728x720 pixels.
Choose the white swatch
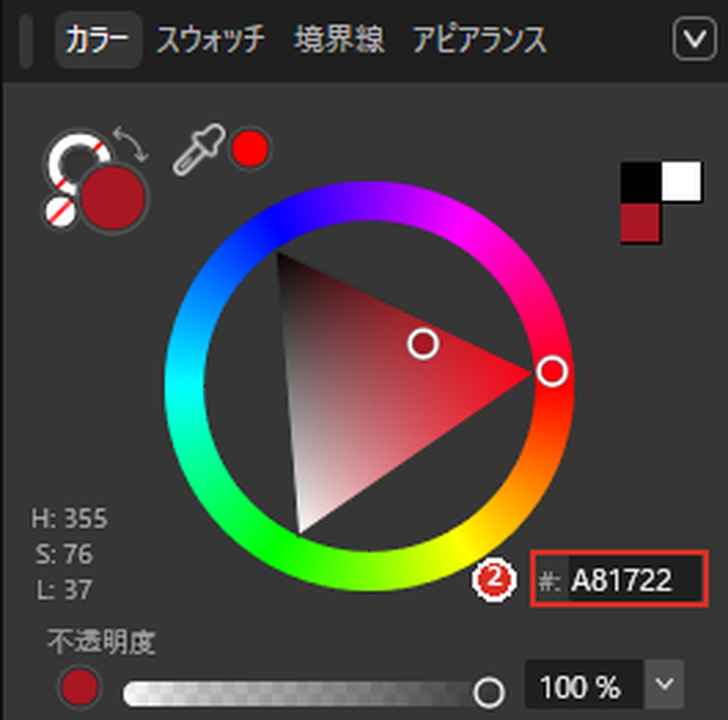click(x=682, y=181)
